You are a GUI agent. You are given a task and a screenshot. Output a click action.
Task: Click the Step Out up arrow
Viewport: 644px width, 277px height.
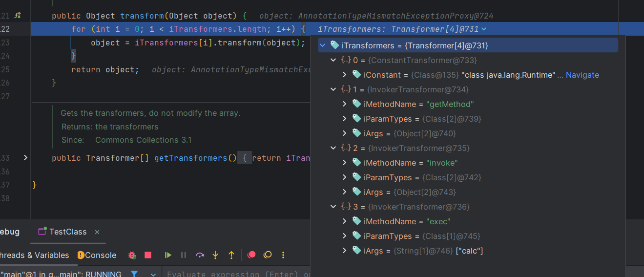(x=231, y=255)
